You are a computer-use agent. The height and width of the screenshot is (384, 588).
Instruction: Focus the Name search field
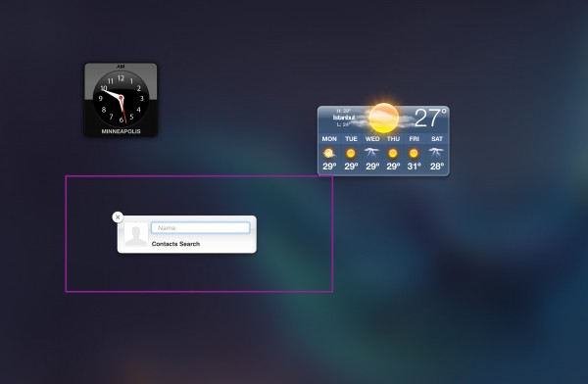pos(201,228)
